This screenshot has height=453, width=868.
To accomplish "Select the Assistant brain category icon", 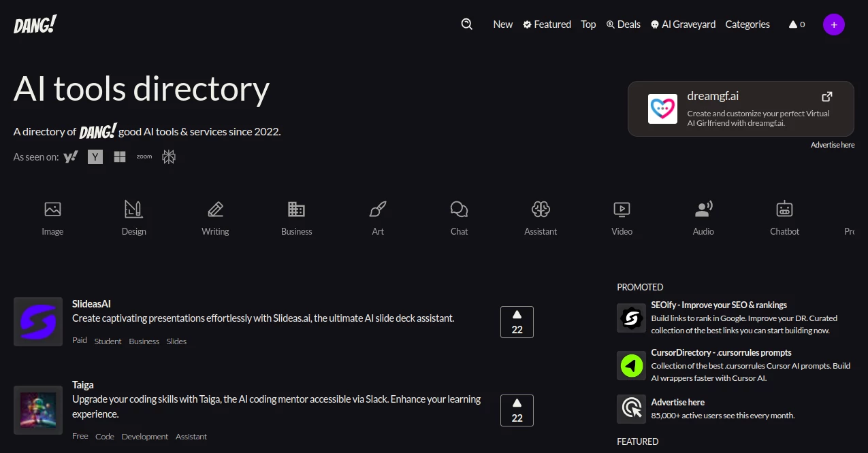I will pos(541,209).
